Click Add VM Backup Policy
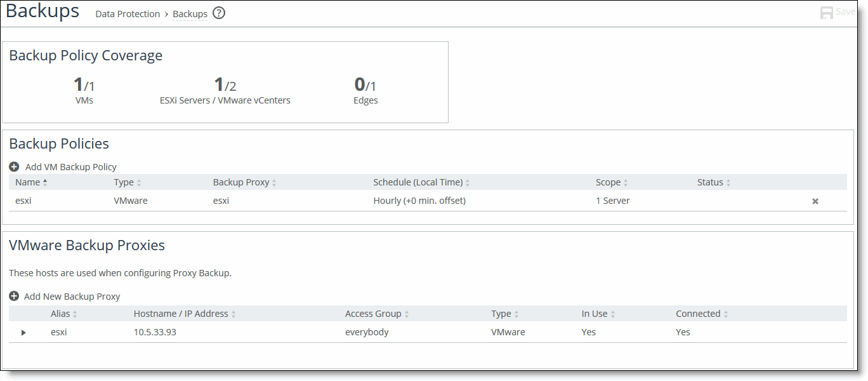The width and height of the screenshot is (868, 381). click(x=70, y=166)
